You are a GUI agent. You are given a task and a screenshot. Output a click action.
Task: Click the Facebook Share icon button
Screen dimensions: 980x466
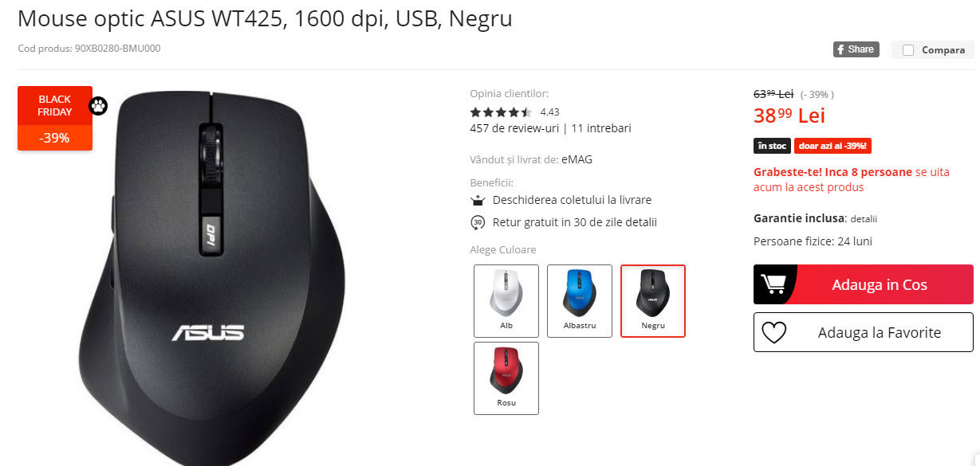pos(856,49)
